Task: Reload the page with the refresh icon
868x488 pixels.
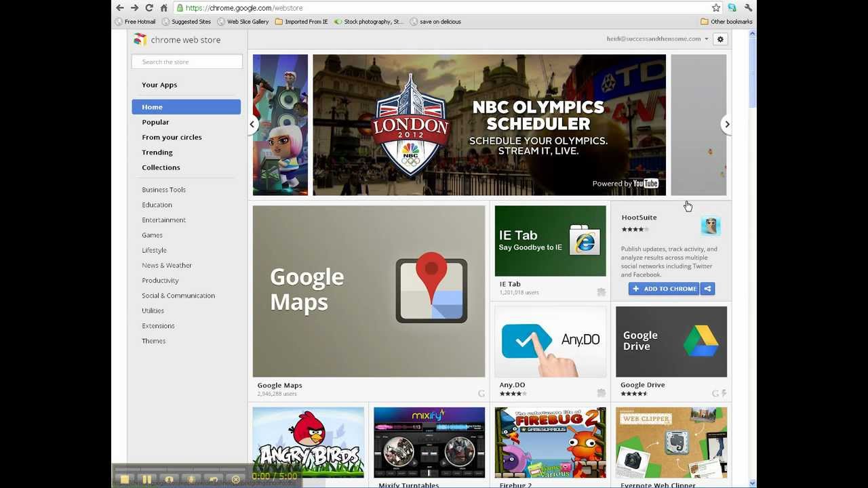Action: click(149, 7)
